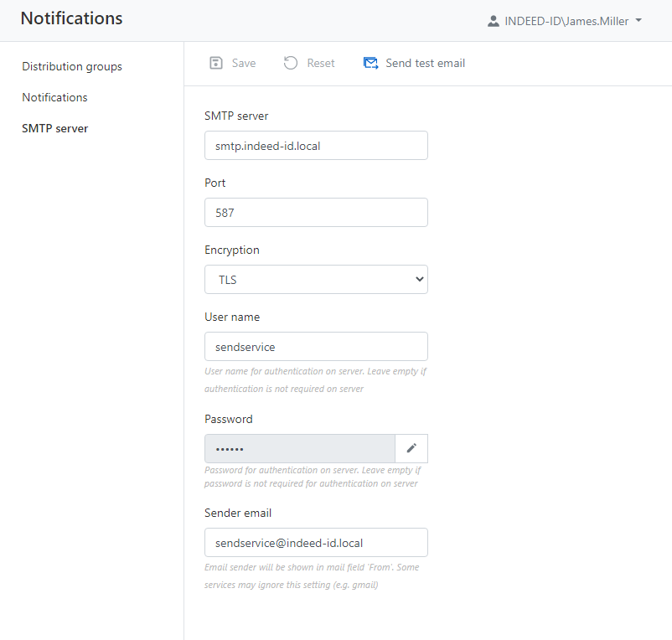Click the masked Password field

[x=299, y=449]
